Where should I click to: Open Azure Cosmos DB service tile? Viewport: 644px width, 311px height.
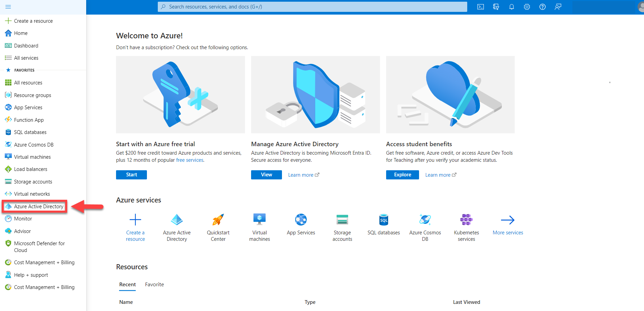tap(425, 227)
